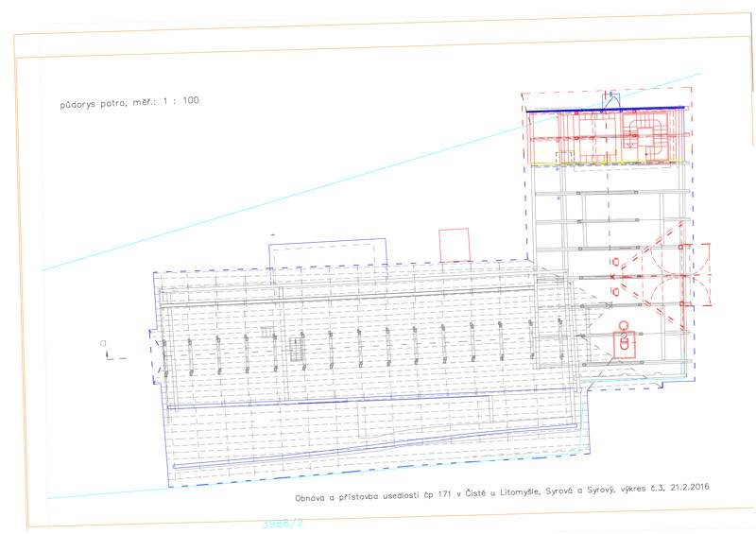Click the small hatched rectangle left of roof staircase

[266, 331]
